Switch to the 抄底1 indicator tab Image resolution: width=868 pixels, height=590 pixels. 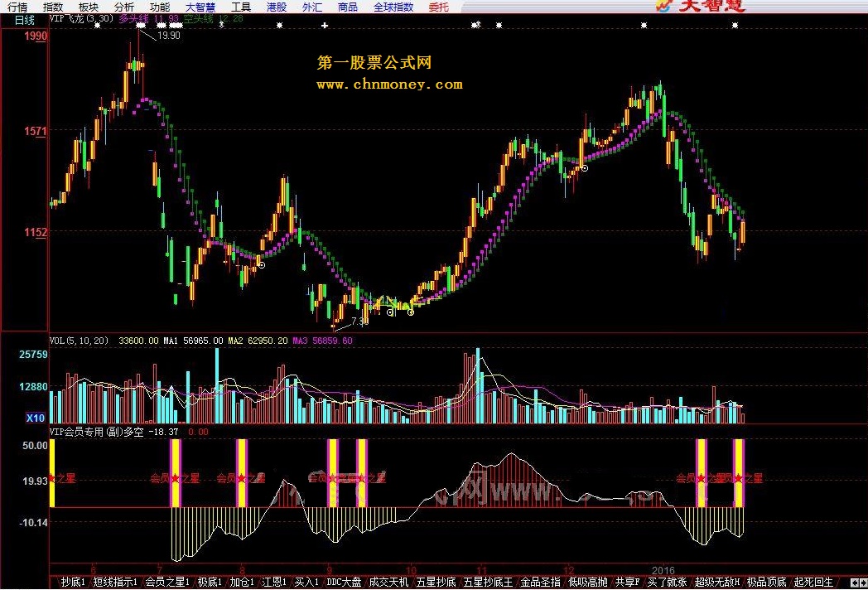click(73, 583)
